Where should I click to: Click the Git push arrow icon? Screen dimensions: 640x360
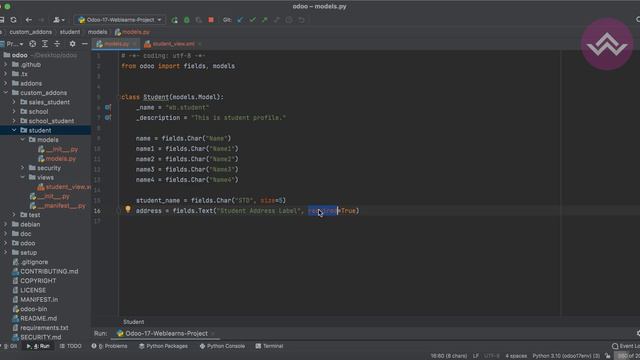click(x=264, y=20)
